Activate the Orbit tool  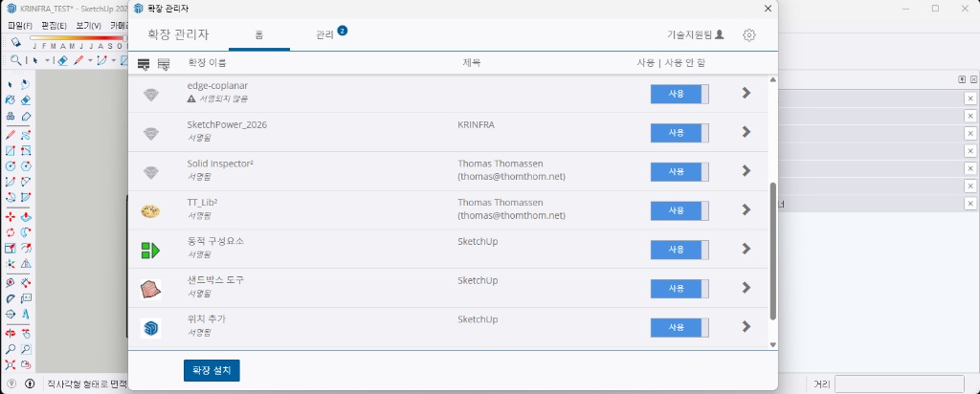tap(10, 333)
